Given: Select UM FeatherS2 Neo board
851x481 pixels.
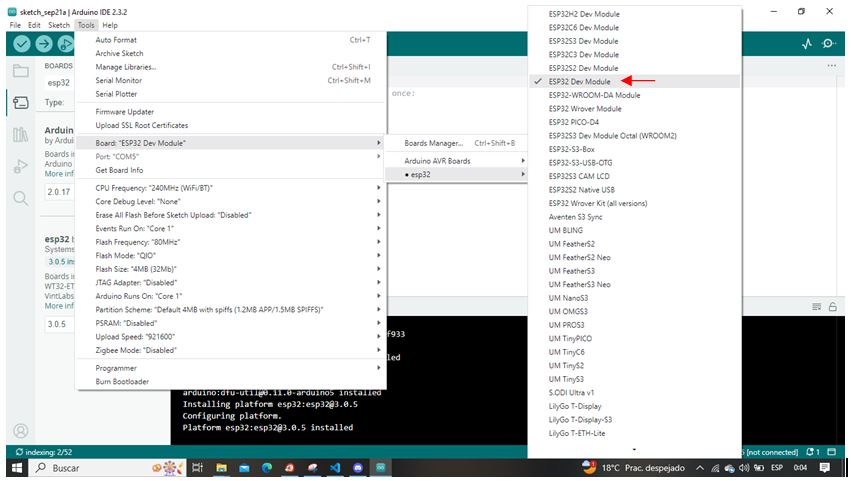Looking at the screenshot, I should (x=634, y=257).
